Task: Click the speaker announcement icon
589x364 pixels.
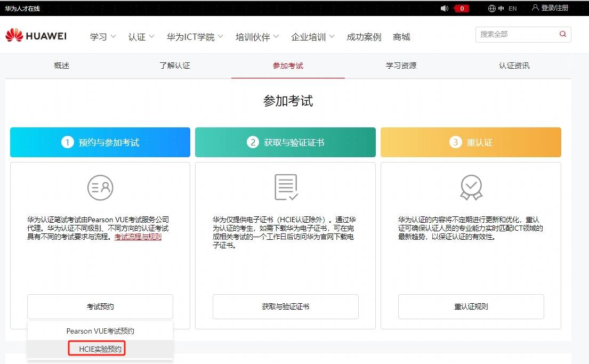Action: click(x=445, y=9)
